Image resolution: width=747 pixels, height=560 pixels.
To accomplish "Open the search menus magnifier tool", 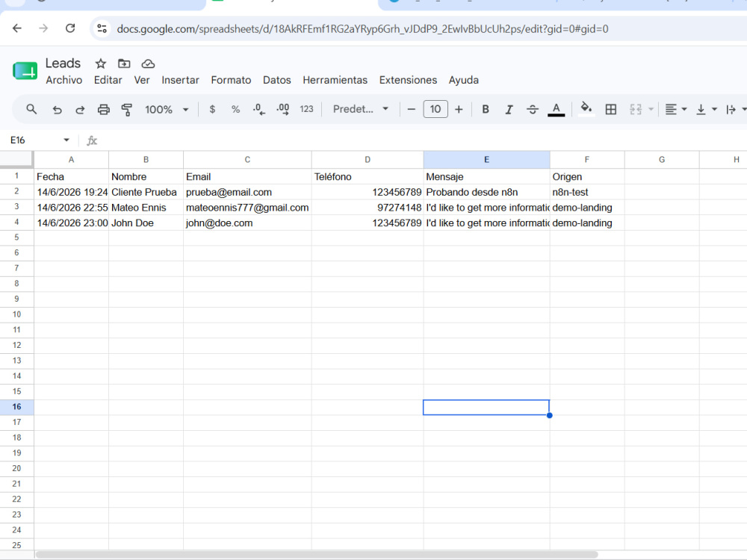I will [31, 110].
